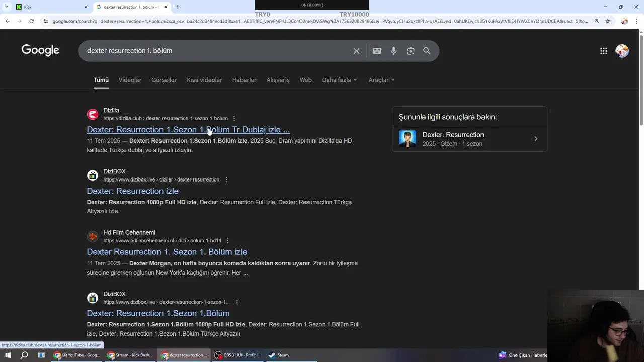Click the Google logo
644x362 pixels.
pyautogui.click(x=40, y=50)
